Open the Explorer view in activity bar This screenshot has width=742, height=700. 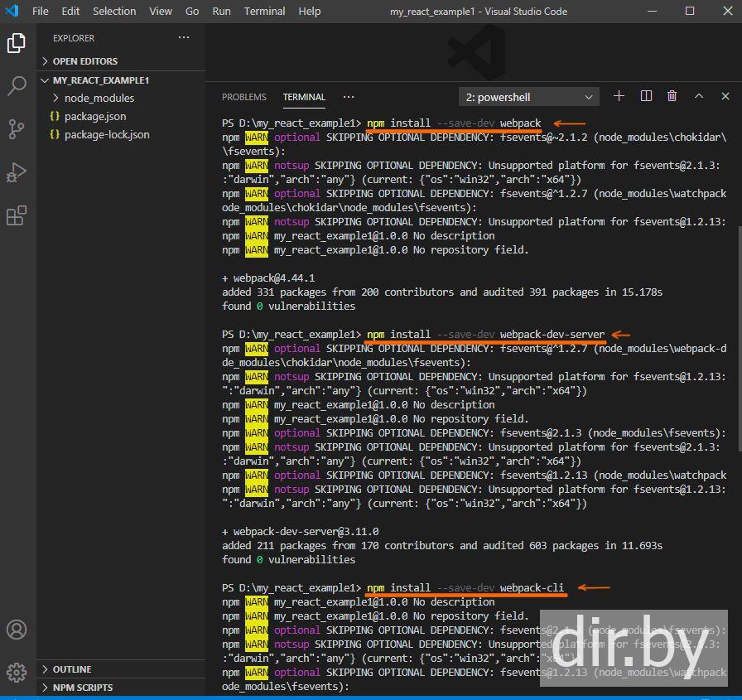coord(17,43)
